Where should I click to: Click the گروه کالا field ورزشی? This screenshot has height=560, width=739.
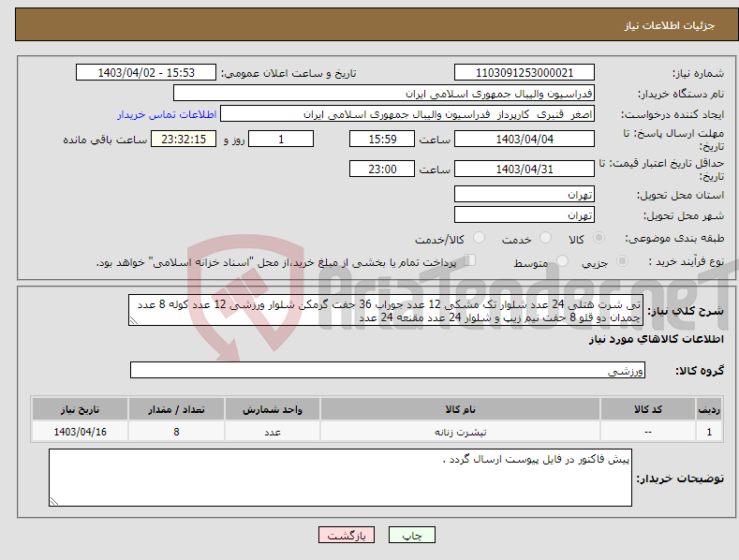[x=388, y=371]
